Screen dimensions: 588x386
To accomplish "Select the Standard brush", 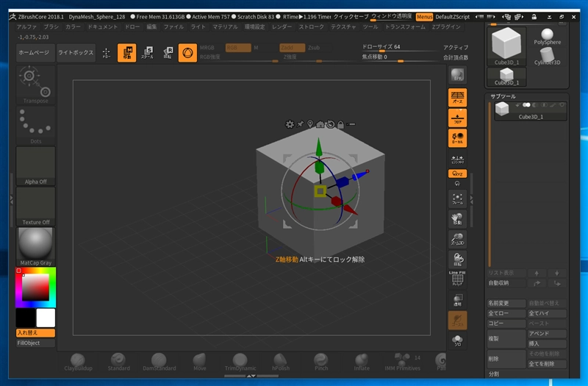I will coord(118,362).
